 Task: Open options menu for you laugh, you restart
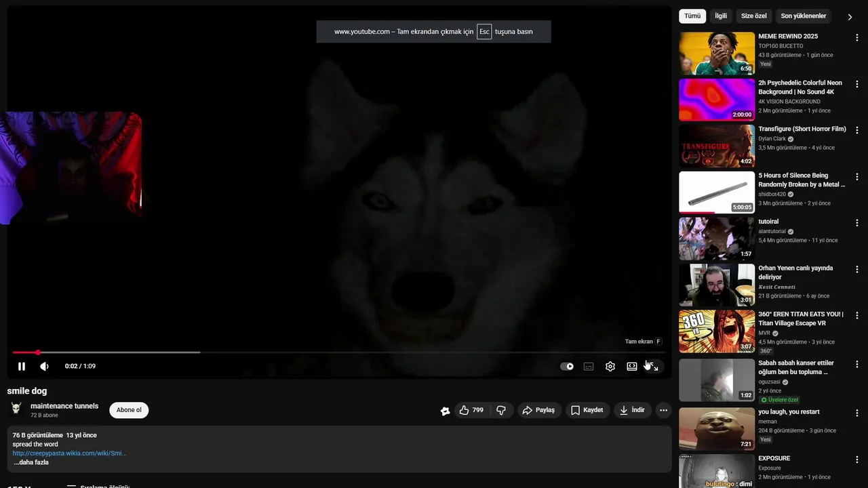857,413
